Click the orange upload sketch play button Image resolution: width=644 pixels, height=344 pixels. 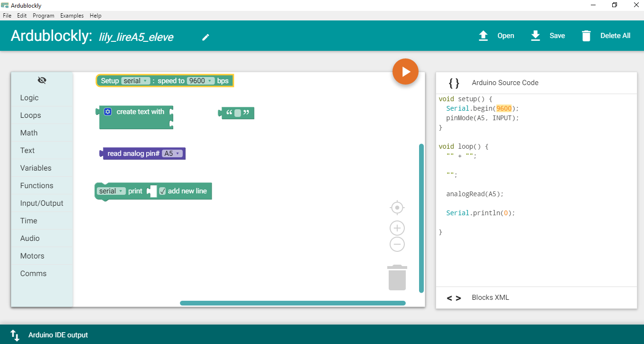tap(405, 72)
